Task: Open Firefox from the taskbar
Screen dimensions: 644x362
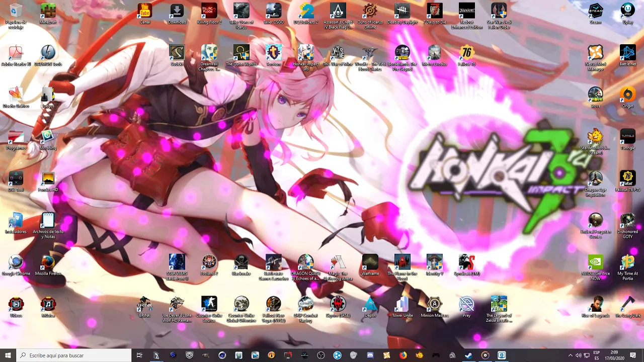Action: (x=403, y=355)
